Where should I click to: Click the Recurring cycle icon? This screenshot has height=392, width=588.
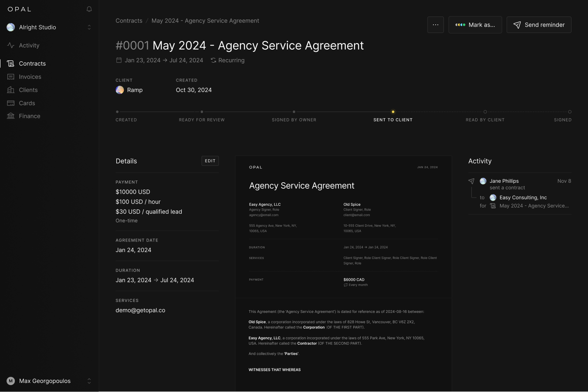click(x=213, y=60)
